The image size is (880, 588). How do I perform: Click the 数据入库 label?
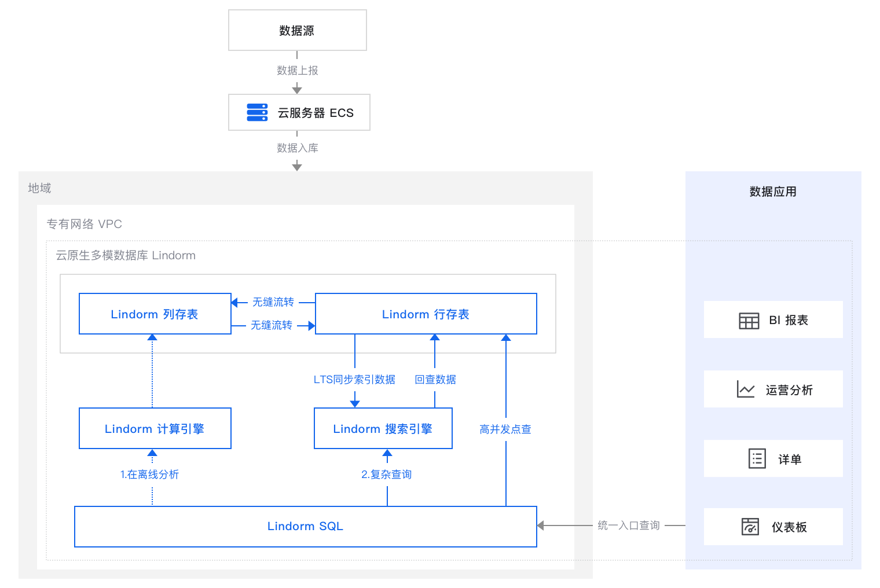(298, 148)
